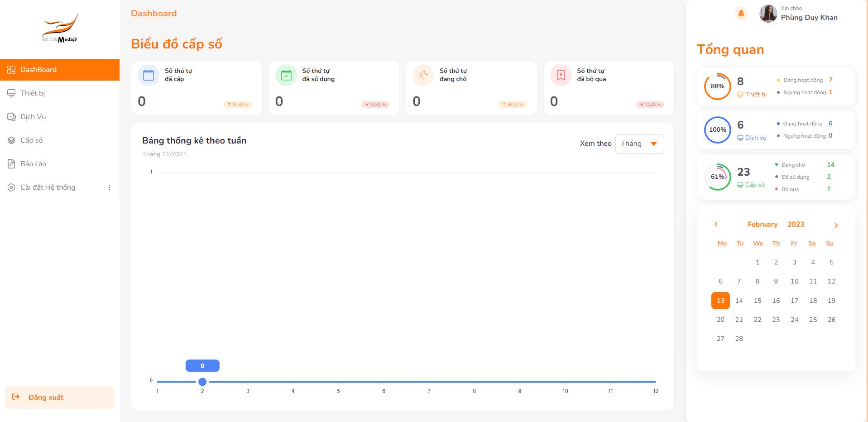868x422 pixels.
Task: Open the Báo cáo sidebar page
Action: [x=33, y=164]
